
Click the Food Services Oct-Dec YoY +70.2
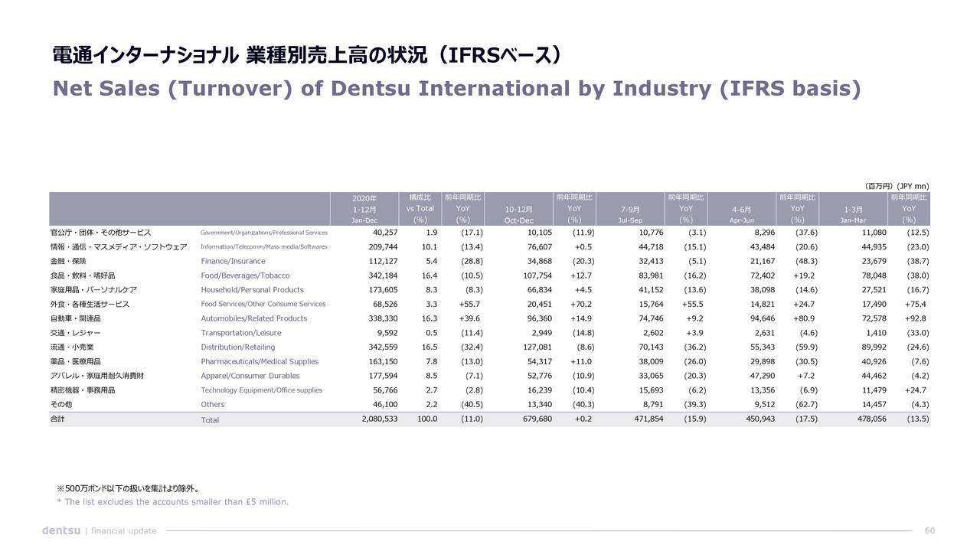point(583,304)
